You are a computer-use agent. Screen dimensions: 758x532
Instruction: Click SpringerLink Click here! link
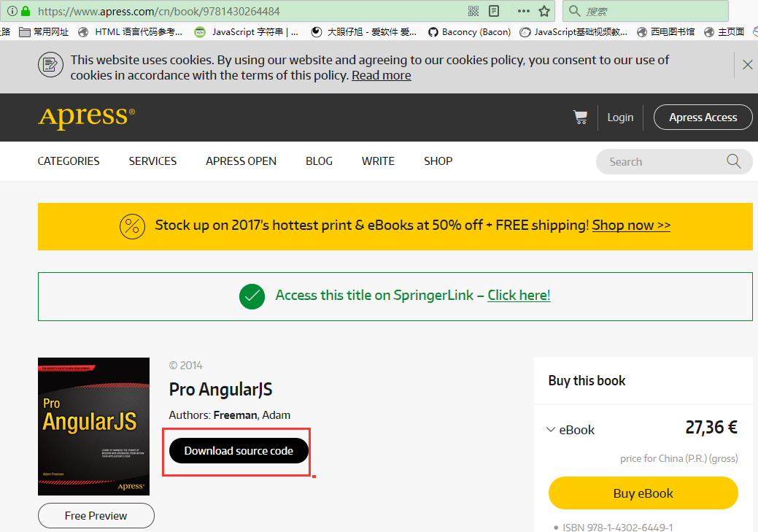pos(519,295)
